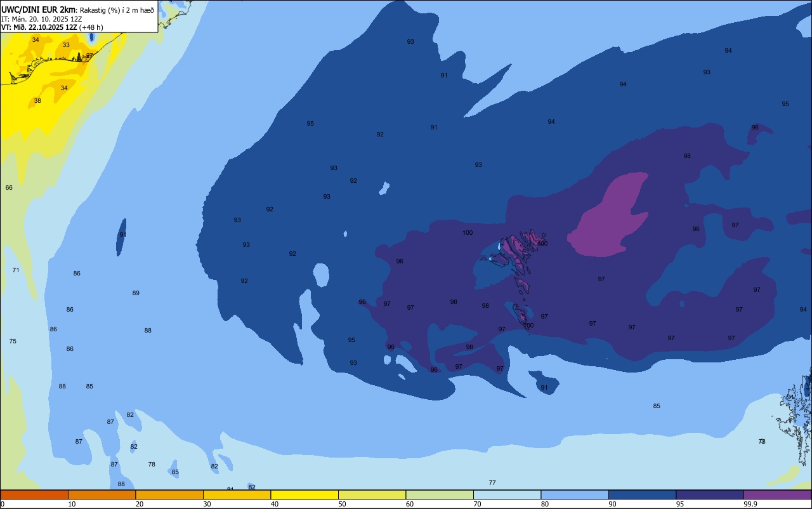Click the map value '33' over land
Viewport: 812px width, 509px height.
[66, 45]
